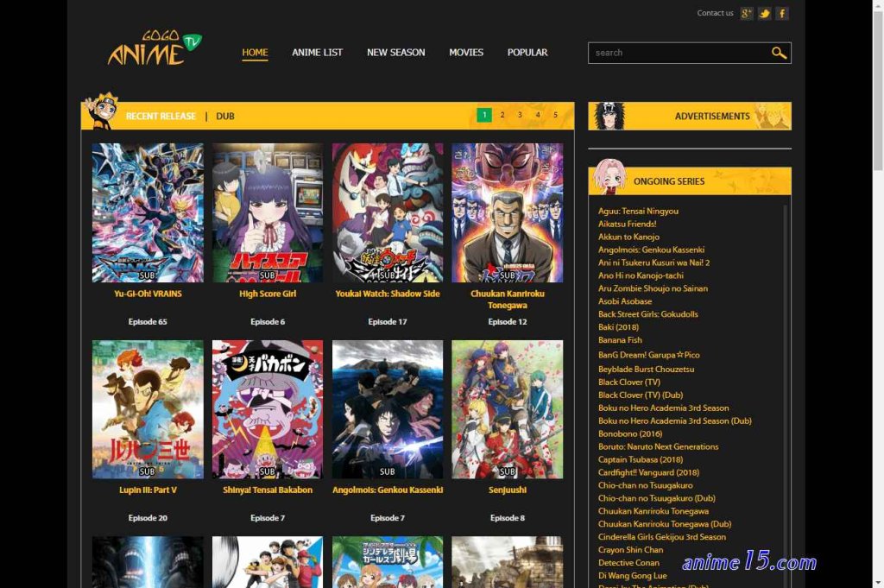Image resolution: width=884 pixels, height=588 pixels.
Task: Open the Anime List menu
Action: point(318,53)
